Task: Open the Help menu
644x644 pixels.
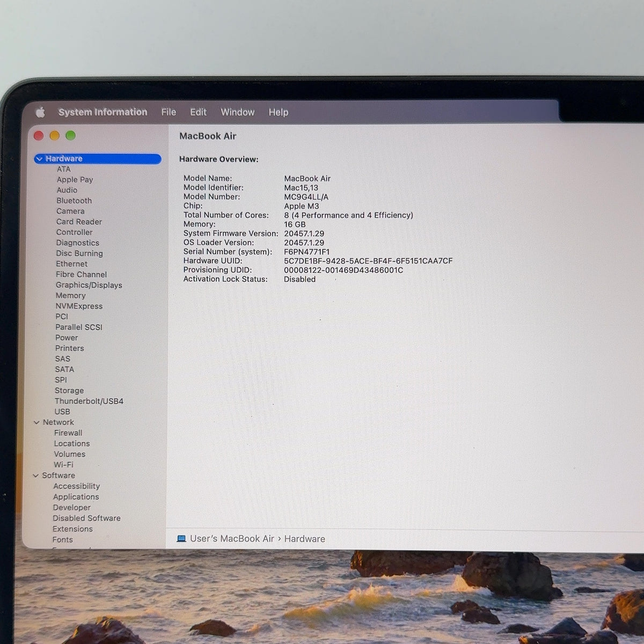Action: tap(279, 112)
